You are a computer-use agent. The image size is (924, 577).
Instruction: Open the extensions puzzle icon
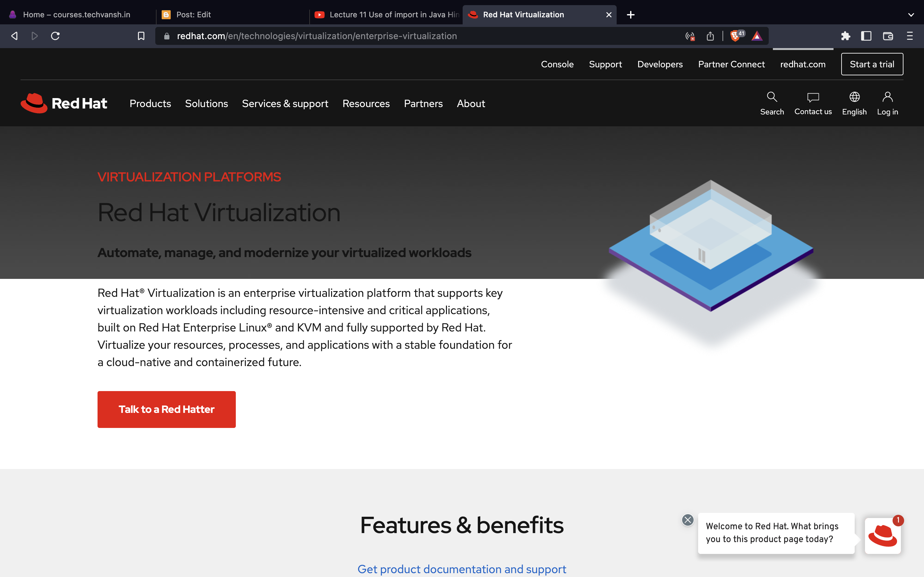pyautogui.click(x=845, y=36)
